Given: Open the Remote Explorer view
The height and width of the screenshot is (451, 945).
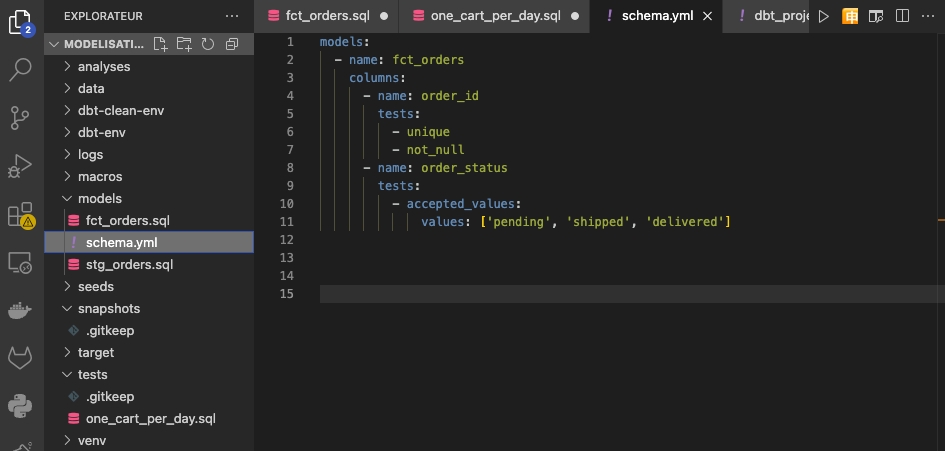Looking at the screenshot, I should pyautogui.click(x=20, y=263).
